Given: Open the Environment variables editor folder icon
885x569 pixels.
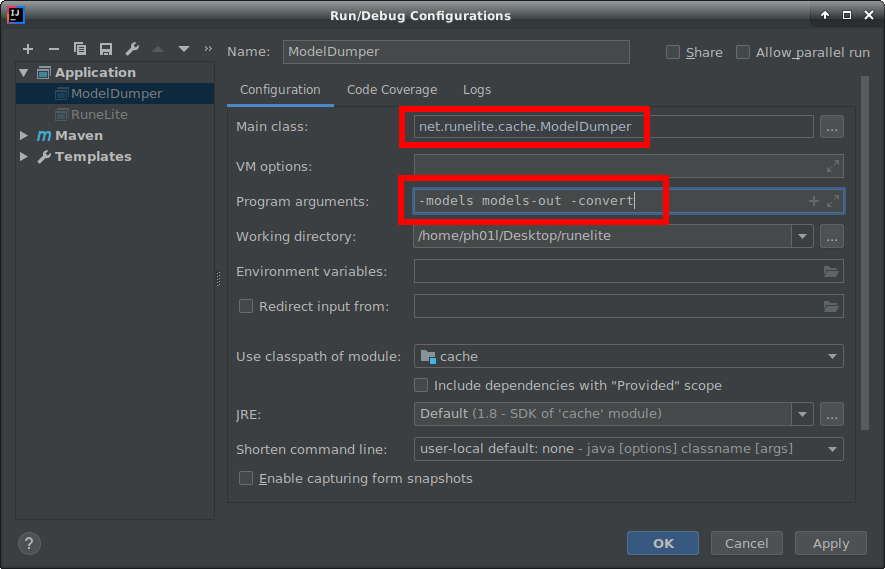Looking at the screenshot, I should coord(831,272).
